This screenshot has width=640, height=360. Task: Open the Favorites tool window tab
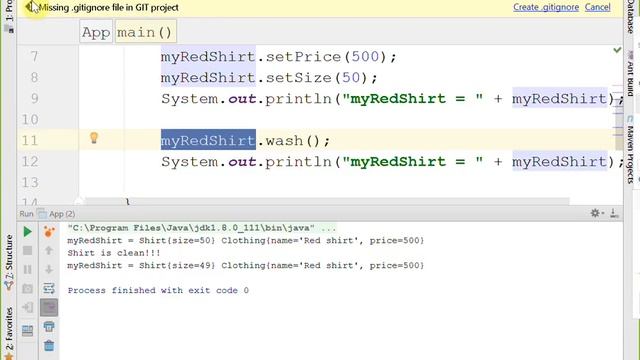point(9,333)
